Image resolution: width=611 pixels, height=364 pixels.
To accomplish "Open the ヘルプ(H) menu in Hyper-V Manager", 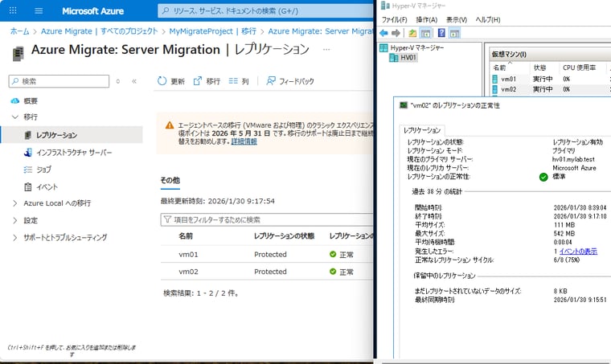I will coord(488,19).
